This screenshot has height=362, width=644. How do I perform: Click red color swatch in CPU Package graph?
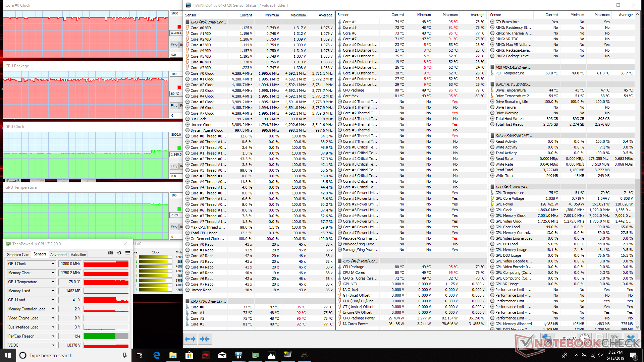pyautogui.click(x=179, y=87)
